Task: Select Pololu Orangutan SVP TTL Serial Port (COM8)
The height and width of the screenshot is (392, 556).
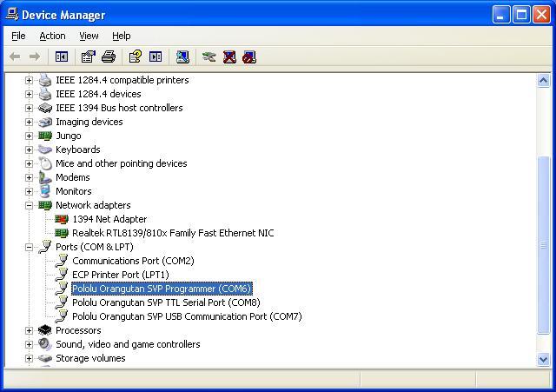Action: click(x=165, y=302)
